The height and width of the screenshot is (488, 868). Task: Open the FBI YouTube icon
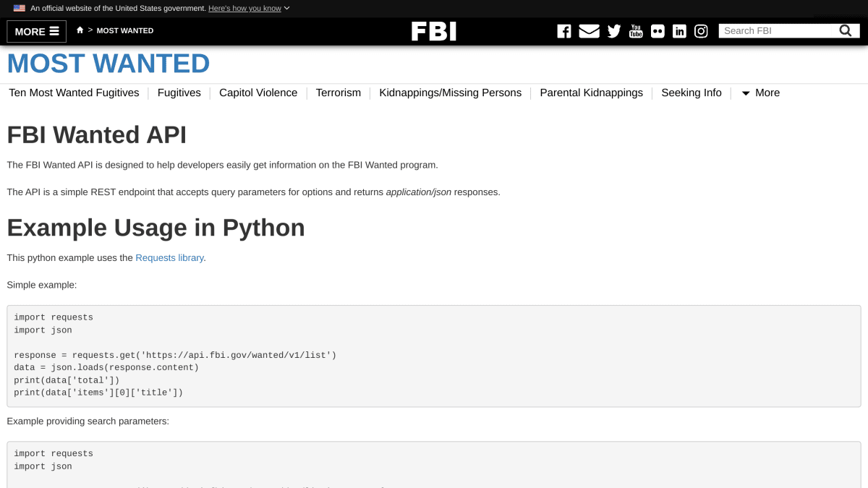(x=636, y=31)
